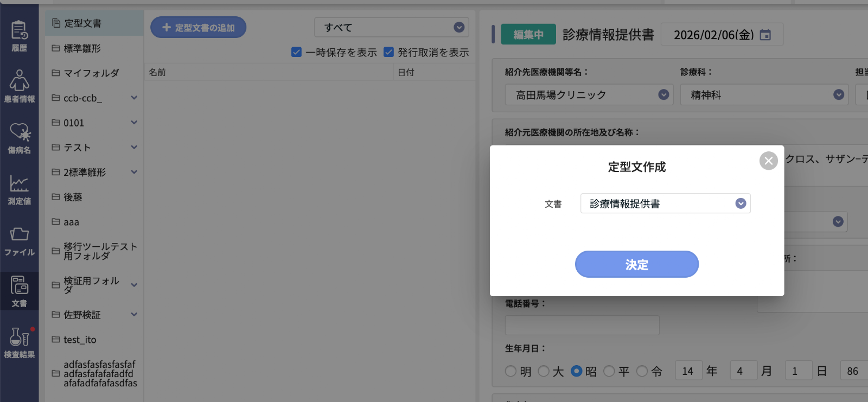This screenshot has width=868, height=402.
Task: Select the 昭 era radio button
Action: coord(577,371)
